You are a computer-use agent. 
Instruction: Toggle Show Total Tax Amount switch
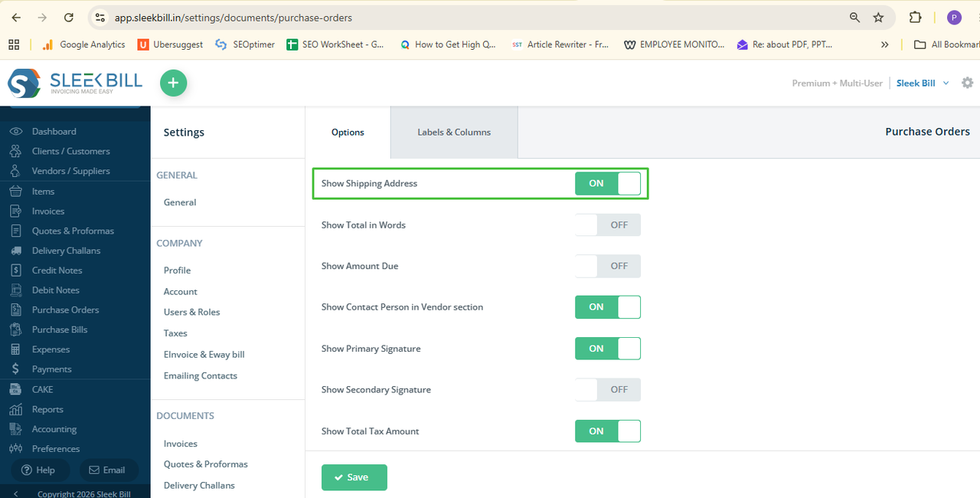[608, 431]
